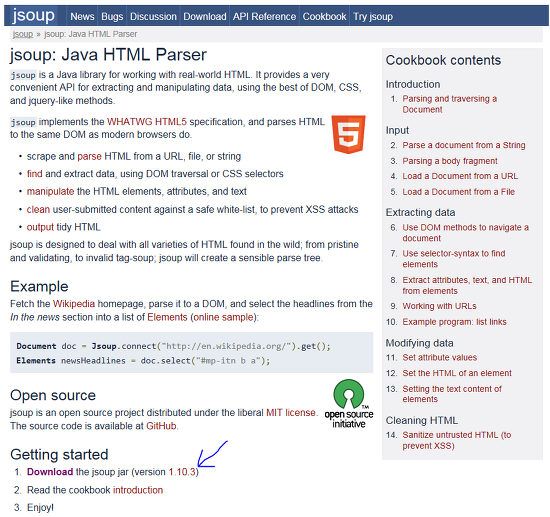550x517 pixels.
Task: Open the GitHub source code link
Action: pyautogui.click(x=161, y=426)
